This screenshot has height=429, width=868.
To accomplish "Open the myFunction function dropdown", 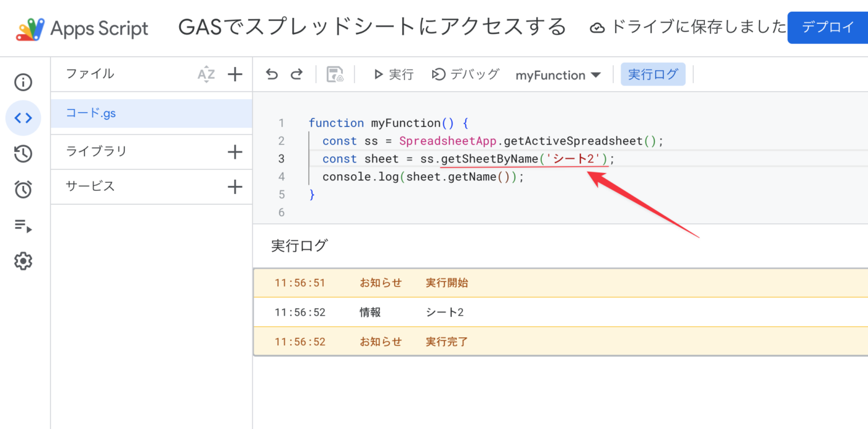I will pyautogui.click(x=558, y=75).
